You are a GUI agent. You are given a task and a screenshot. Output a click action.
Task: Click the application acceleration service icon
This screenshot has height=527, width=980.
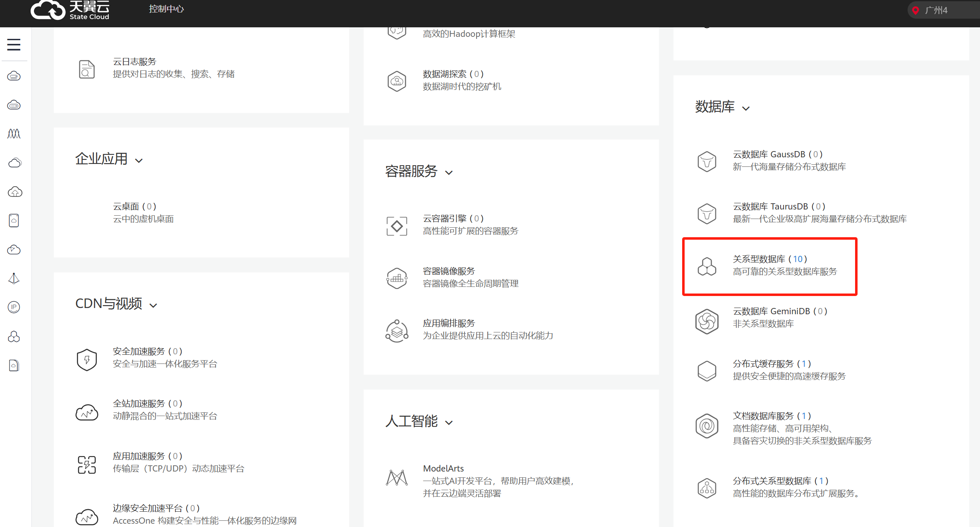tap(86, 464)
